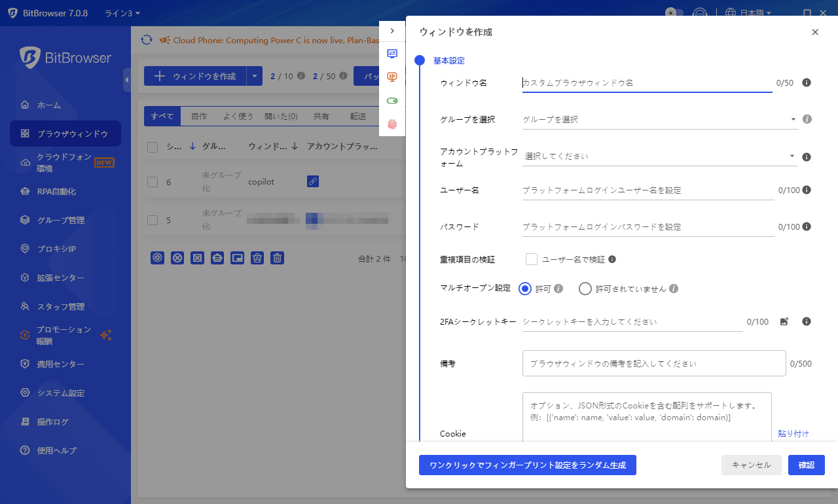
Task: Select the orange proxy IP section icon
Action: coord(392,77)
